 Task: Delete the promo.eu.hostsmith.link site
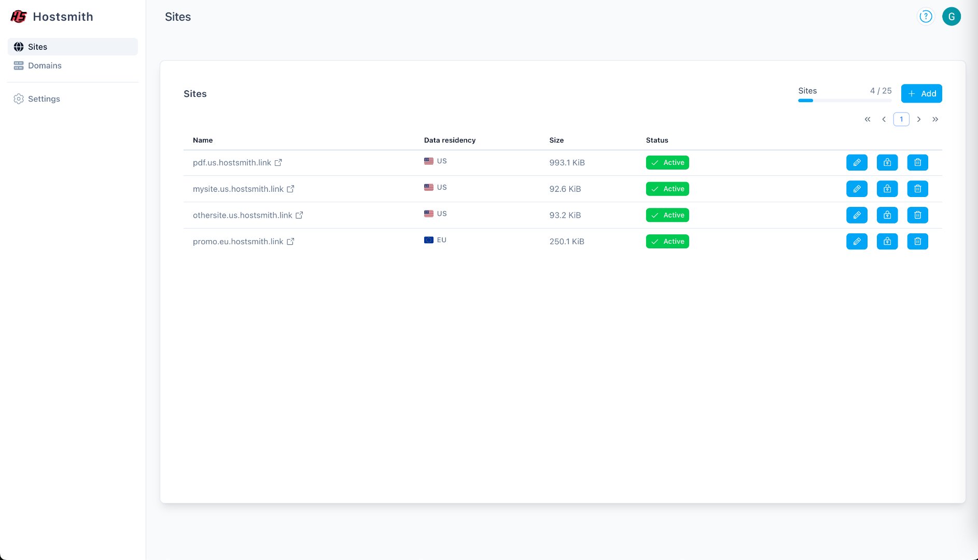918,242
